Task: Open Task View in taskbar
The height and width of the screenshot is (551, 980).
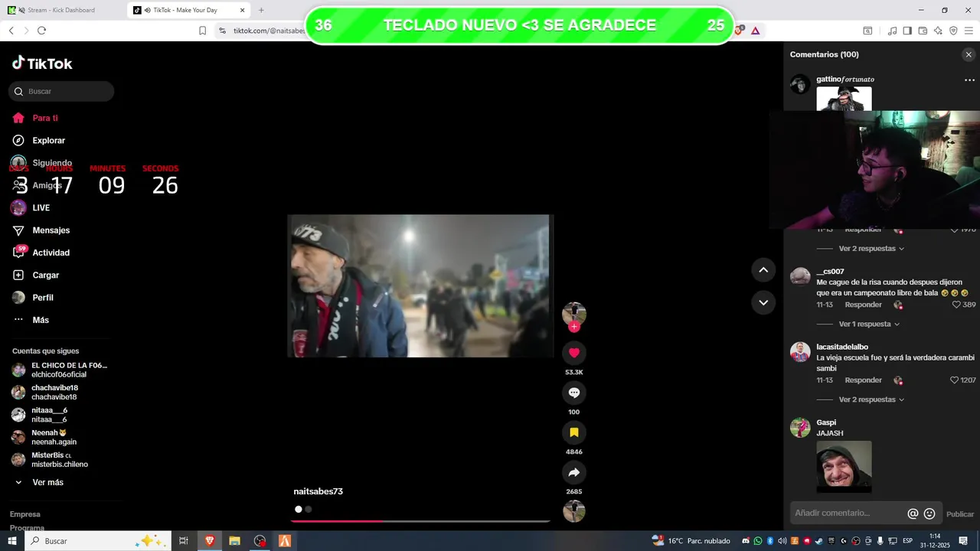Action: pos(184,541)
